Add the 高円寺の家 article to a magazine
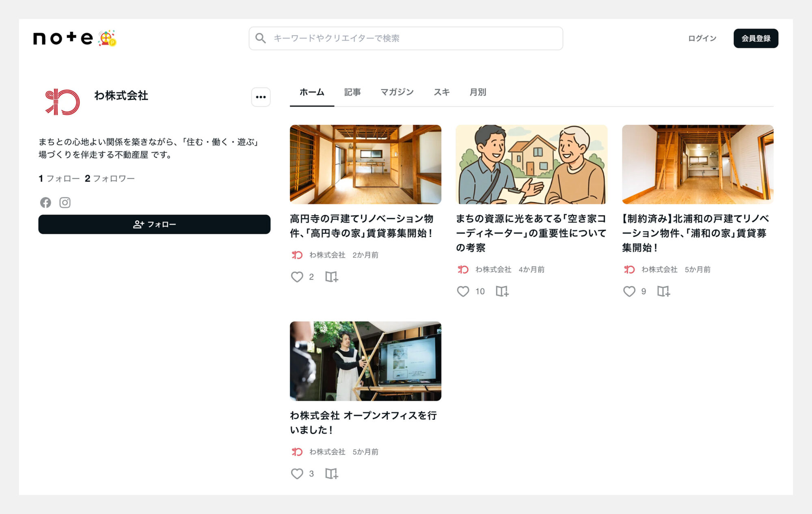Viewport: 812px width, 514px height. [x=331, y=277]
